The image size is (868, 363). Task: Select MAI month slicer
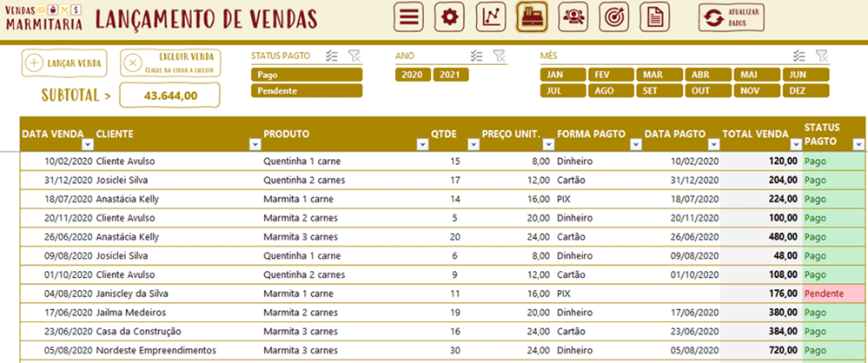click(x=758, y=75)
